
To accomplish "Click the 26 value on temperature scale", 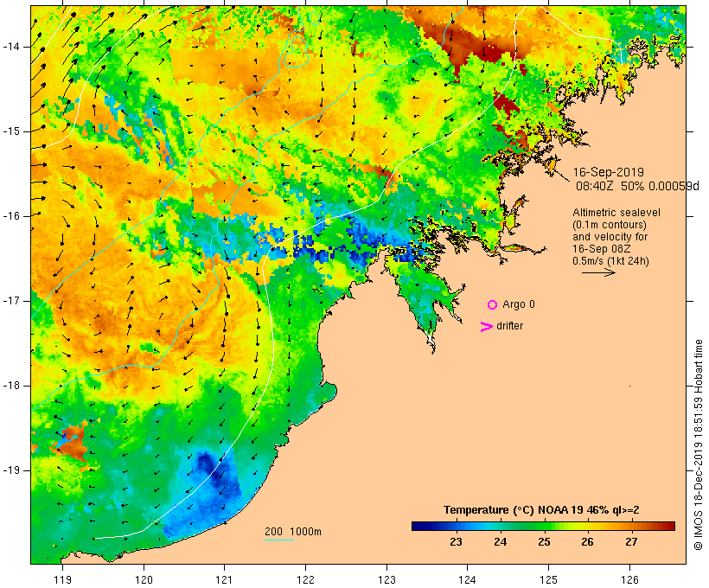I will [587, 542].
